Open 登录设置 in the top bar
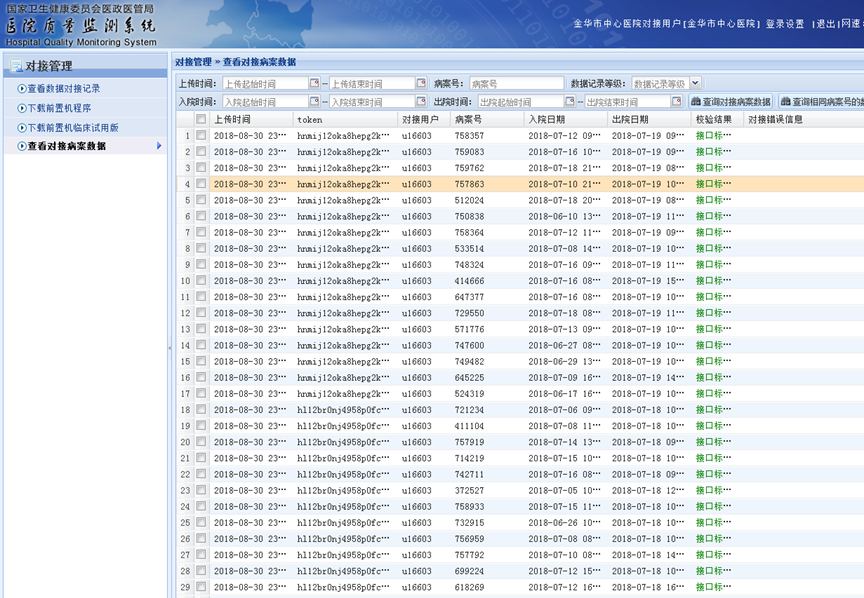The height and width of the screenshot is (598, 864). [x=785, y=24]
